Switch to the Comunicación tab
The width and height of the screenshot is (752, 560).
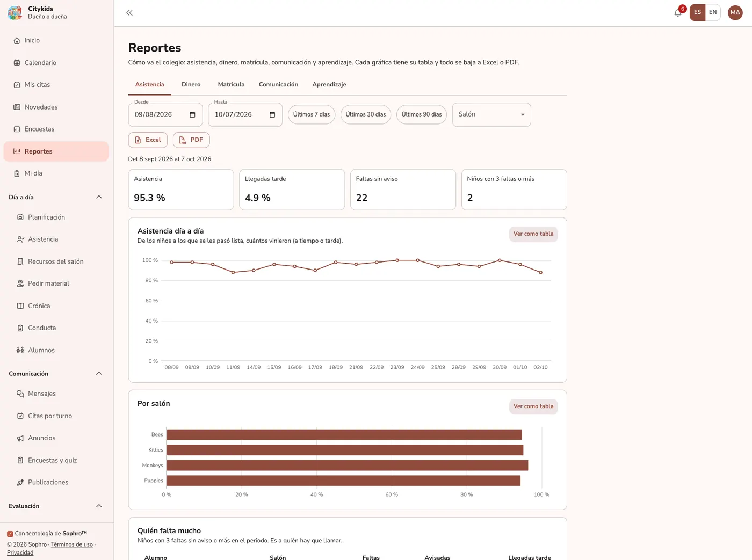[278, 85]
